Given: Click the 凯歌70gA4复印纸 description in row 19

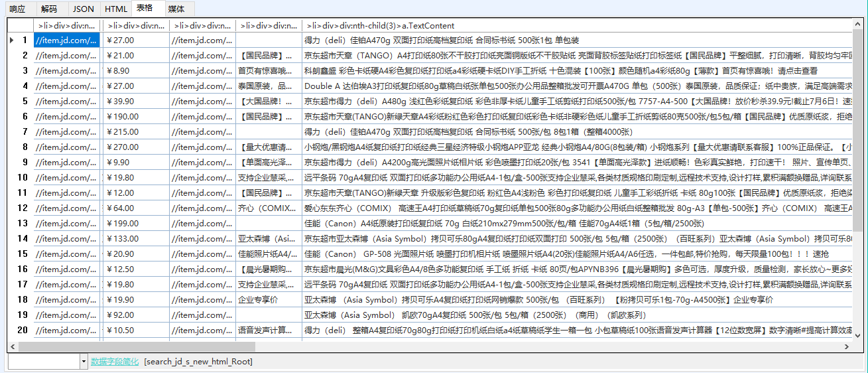Looking at the screenshot, I should click(x=576, y=315).
